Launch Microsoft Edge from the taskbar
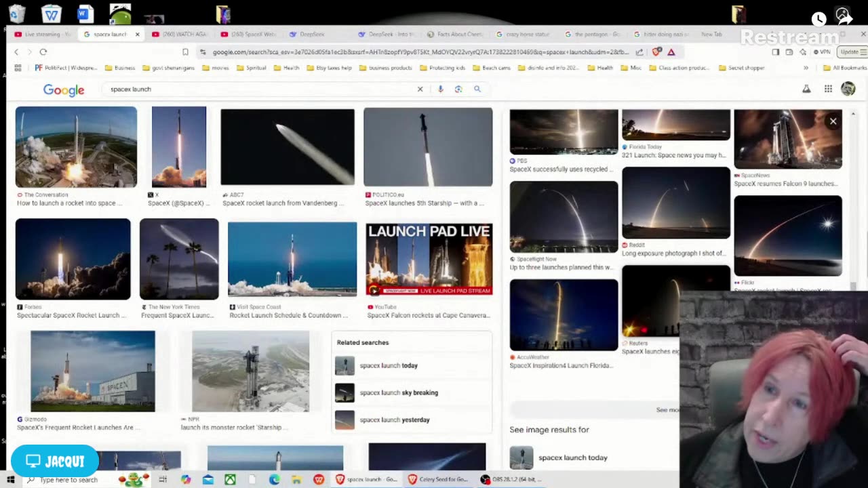The image size is (868, 488). (x=274, y=480)
